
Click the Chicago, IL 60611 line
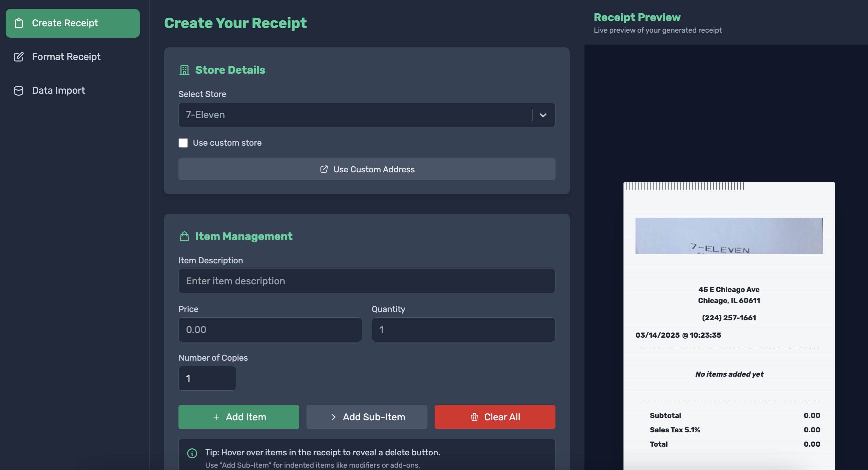tap(729, 301)
